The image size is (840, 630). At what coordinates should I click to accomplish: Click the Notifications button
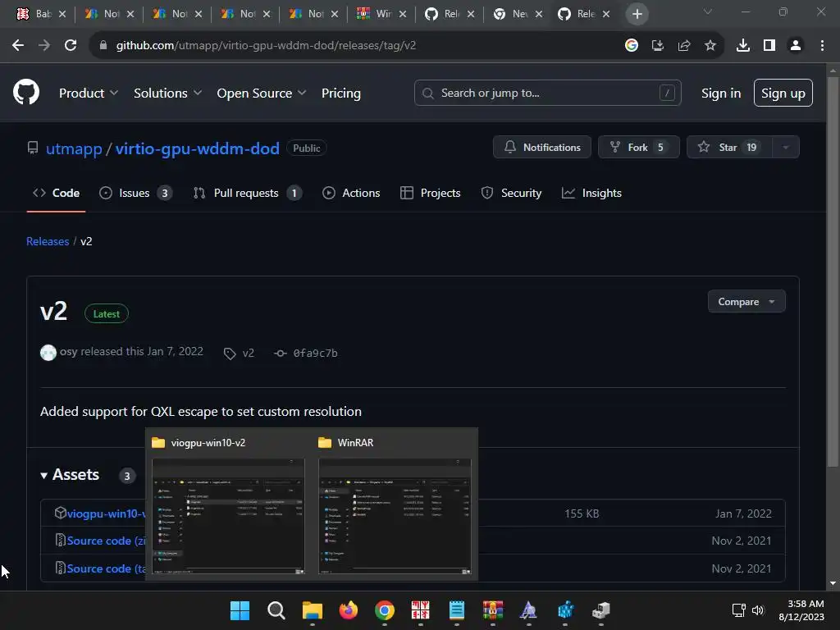pyautogui.click(x=541, y=148)
